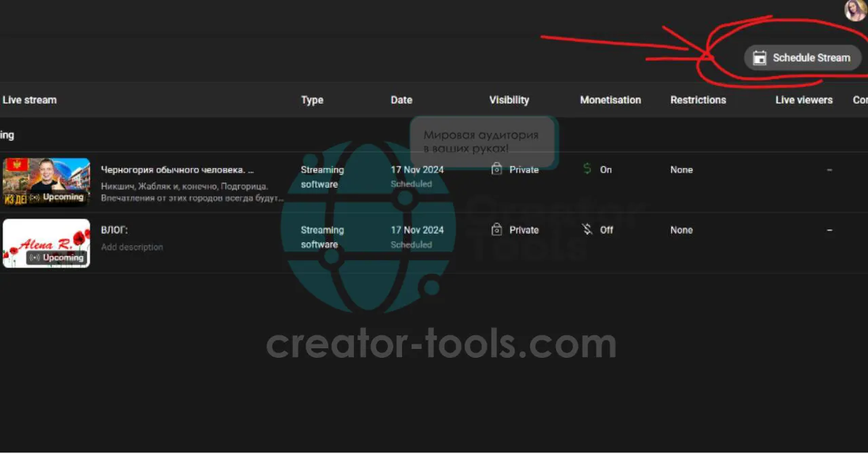
Task: Open the stream titled ВЛОГ:
Action: (114, 230)
